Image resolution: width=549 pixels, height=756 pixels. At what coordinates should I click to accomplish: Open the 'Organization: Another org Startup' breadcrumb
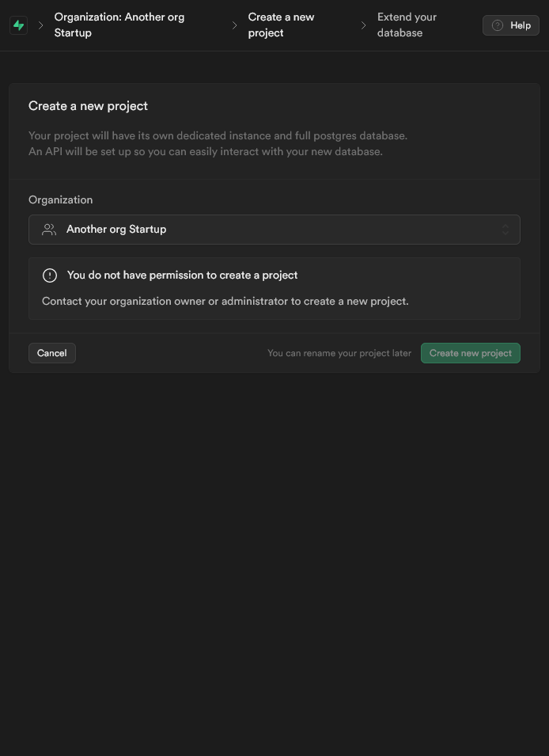(119, 25)
